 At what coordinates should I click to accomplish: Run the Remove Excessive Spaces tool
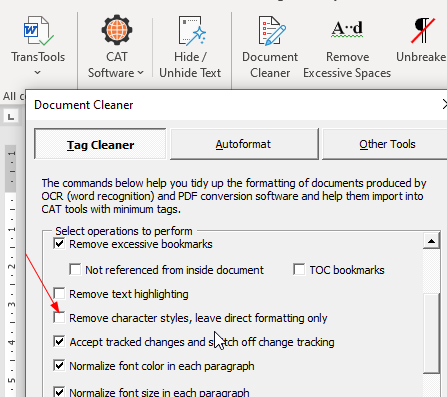tap(347, 29)
